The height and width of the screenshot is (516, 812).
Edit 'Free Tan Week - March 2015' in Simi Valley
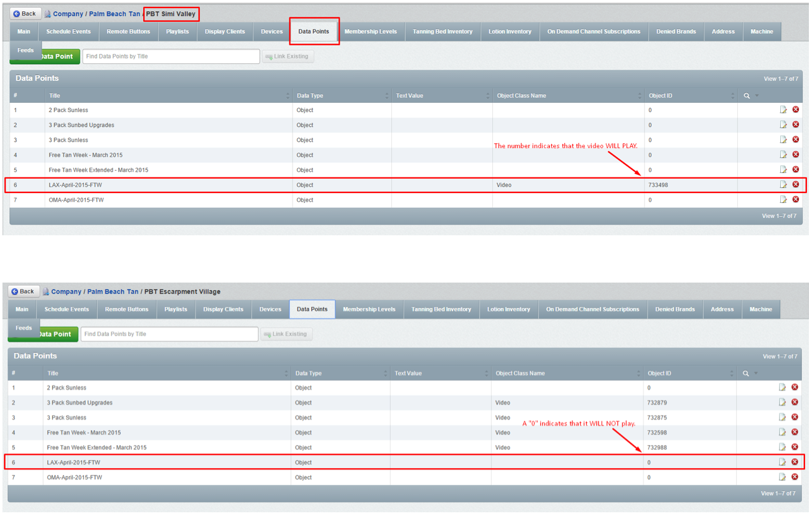(x=783, y=154)
